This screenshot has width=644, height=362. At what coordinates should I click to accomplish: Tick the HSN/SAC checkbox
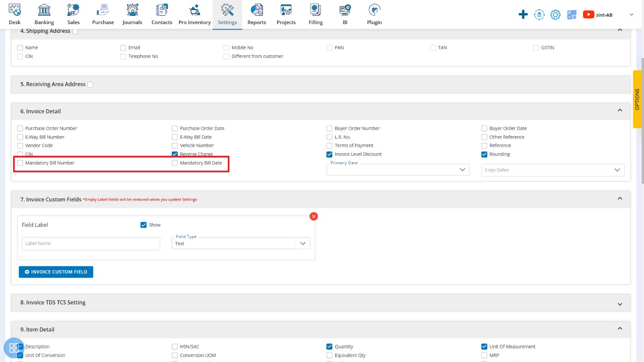coord(175,347)
